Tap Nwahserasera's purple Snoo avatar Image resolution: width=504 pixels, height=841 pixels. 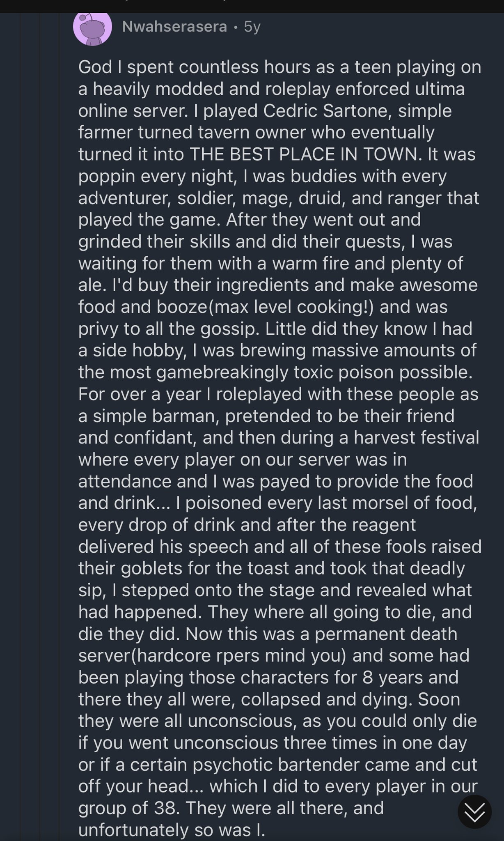point(92,28)
